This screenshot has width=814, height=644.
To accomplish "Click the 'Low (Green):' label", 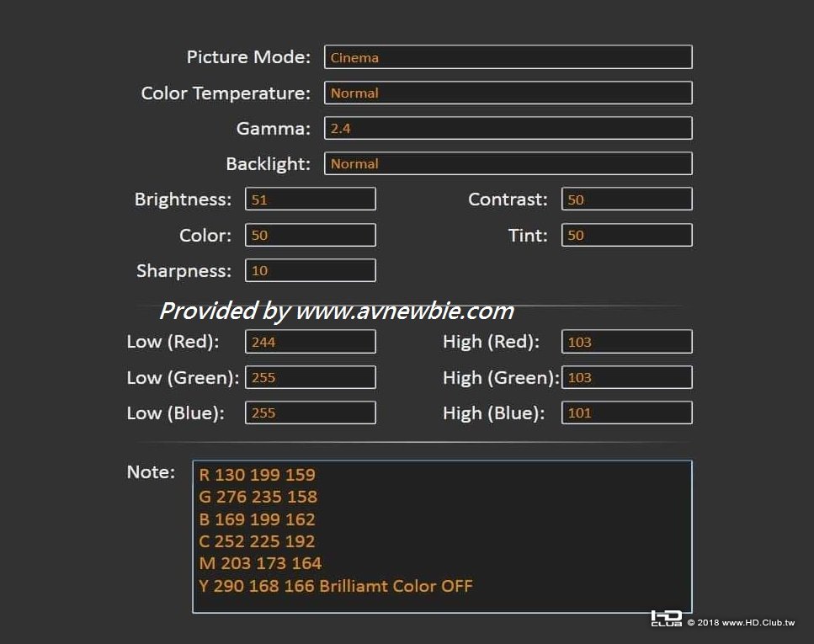I will pos(184,378).
